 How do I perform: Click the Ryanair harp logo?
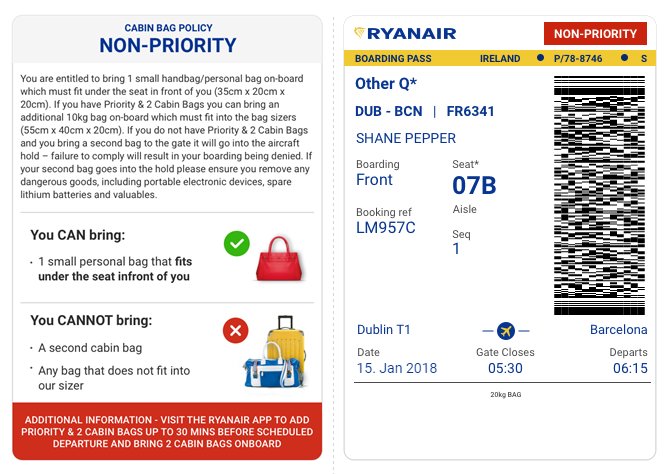tap(360, 33)
